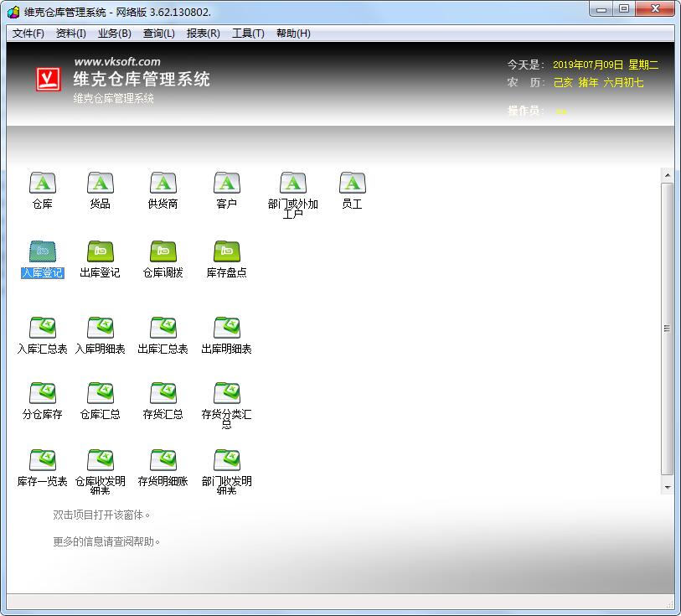Open the 仓库 (warehouse) icon
The image size is (681, 616).
tap(42, 184)
